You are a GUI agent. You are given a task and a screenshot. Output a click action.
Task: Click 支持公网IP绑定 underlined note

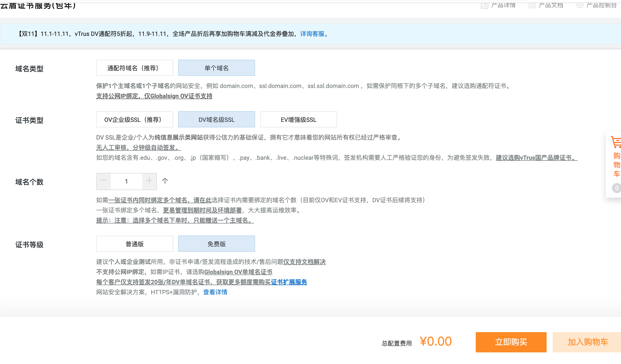point(154,96)
